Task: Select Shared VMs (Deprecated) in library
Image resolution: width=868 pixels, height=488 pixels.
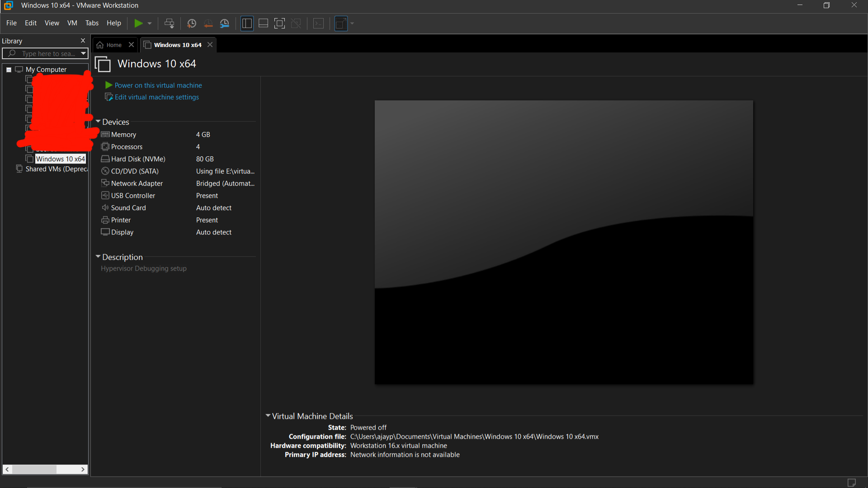Action: 57,169
